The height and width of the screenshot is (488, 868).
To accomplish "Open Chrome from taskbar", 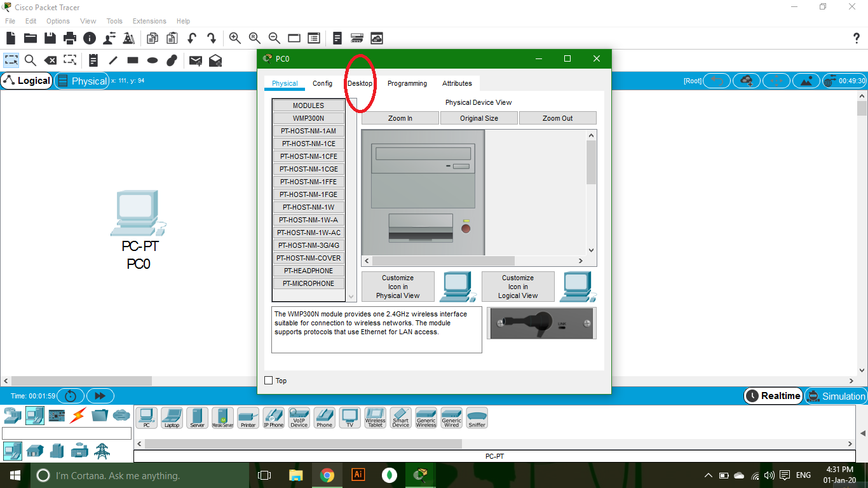I will [x=327, y=475].
